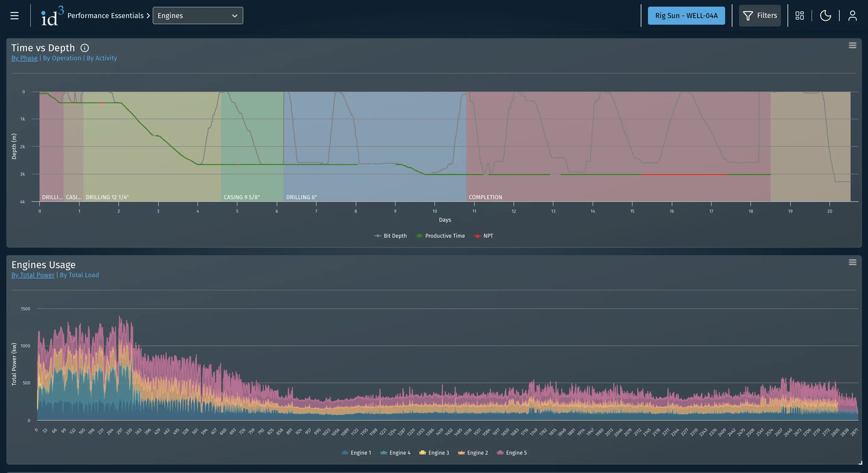
Task: Open Engines Usage chart context menu
Action: point(852,262)
